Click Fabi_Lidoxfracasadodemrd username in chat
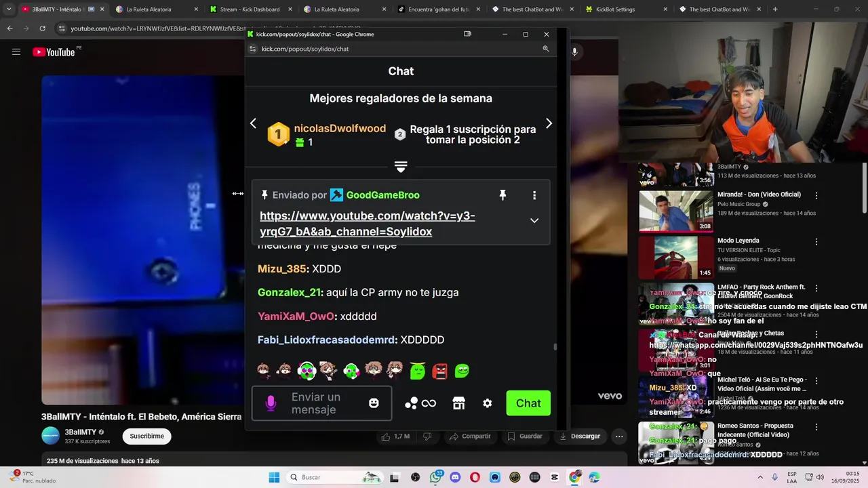This screenshot has width=868, height=488. [x=327, y=340]
